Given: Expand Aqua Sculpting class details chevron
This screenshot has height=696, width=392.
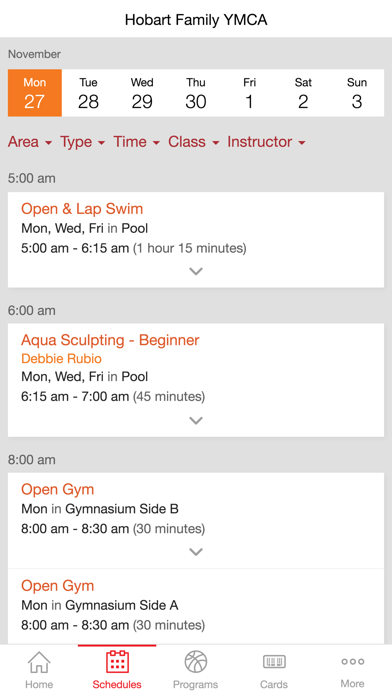Looking at the screenshot, I should [196, 420].
